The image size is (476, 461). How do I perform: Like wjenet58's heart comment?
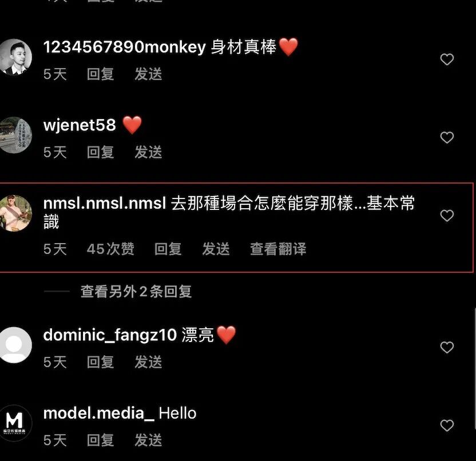[447, 137]
